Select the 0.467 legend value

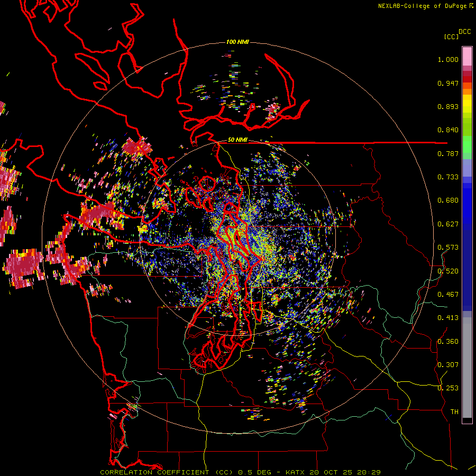448,294
